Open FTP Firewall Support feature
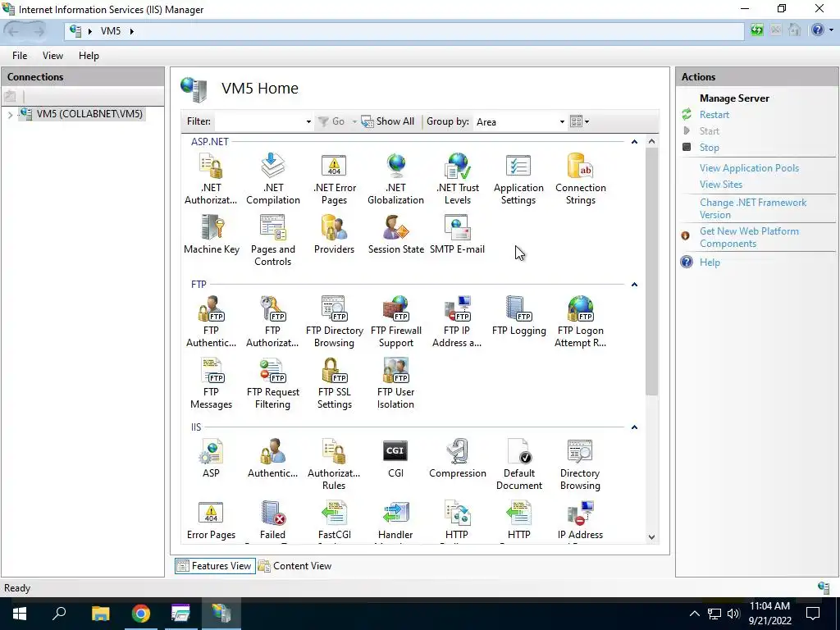Viewport: 840px width, 630px height. (396, 322)
